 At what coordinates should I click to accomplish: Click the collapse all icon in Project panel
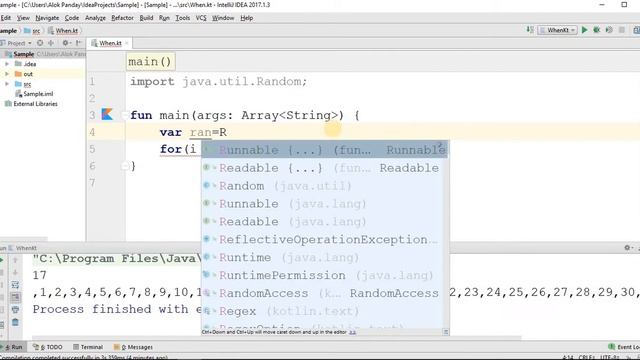click(x=51, y=43)
